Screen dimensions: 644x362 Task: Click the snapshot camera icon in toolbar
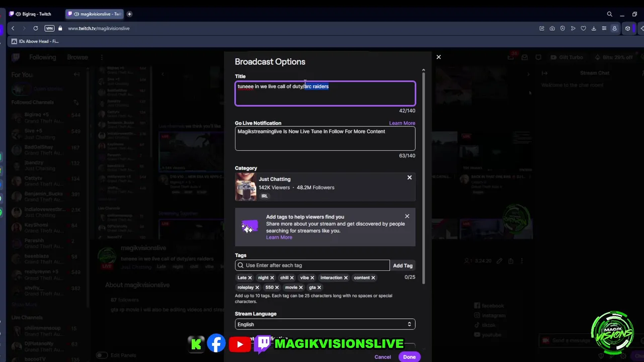tap(552, 28)
